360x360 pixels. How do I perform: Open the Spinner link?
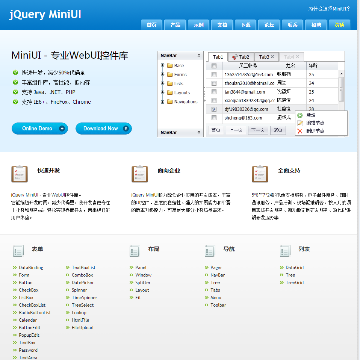(x=79, y=290)
